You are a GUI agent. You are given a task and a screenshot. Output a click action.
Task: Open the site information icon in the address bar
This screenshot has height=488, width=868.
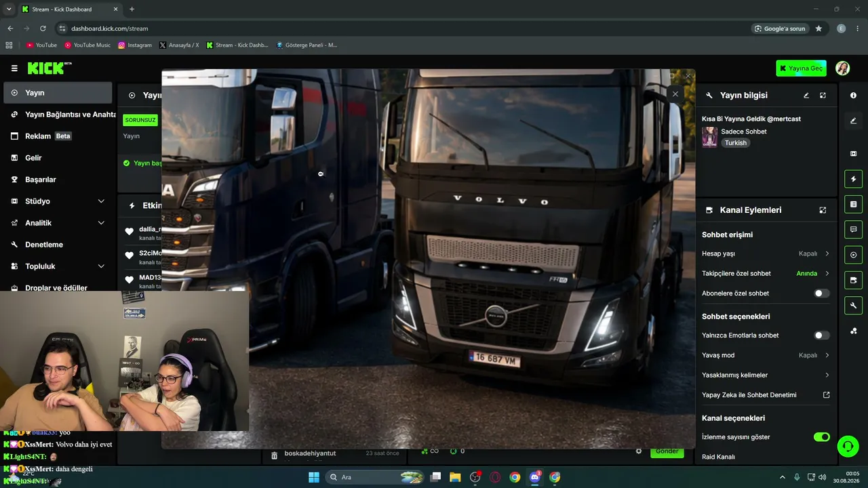point(62,28)
